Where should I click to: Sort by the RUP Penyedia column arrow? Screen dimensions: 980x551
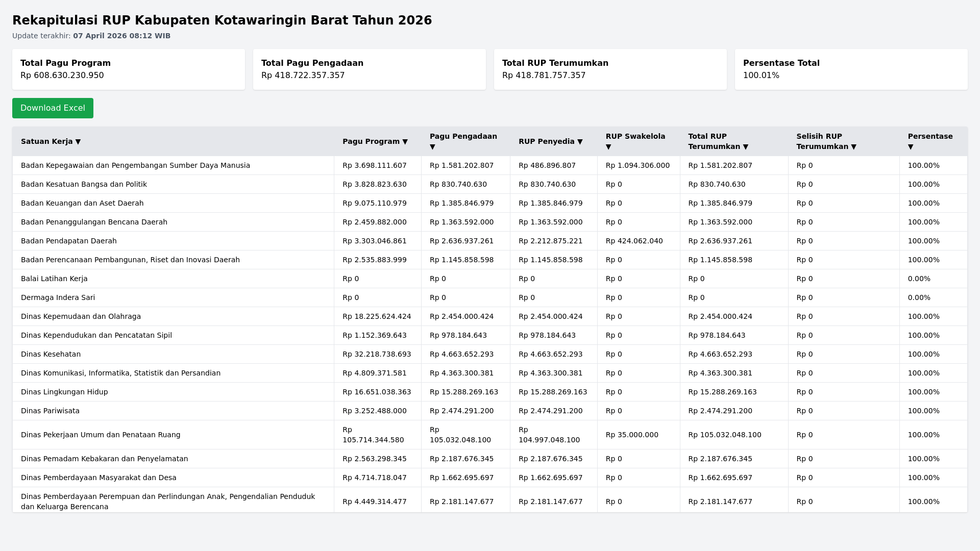coord(580,142)
